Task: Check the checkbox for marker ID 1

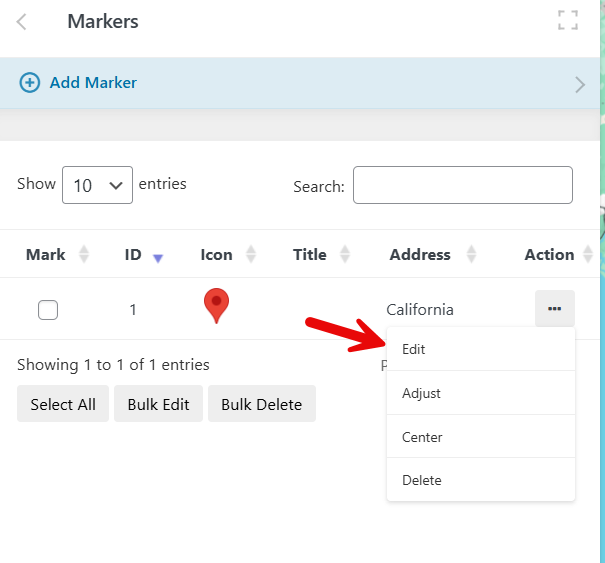Action: (x=48, y=310)
